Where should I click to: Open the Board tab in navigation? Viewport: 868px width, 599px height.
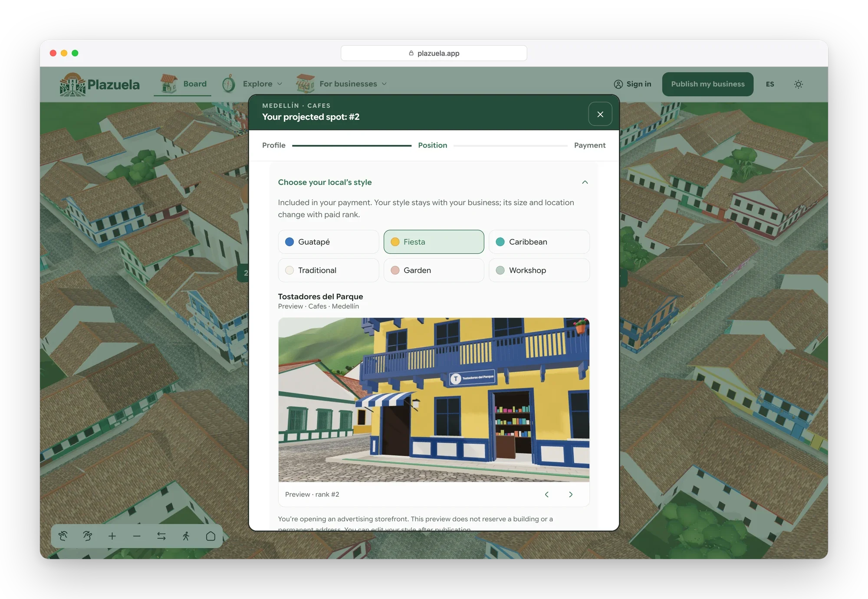click(x=183, y=84)
